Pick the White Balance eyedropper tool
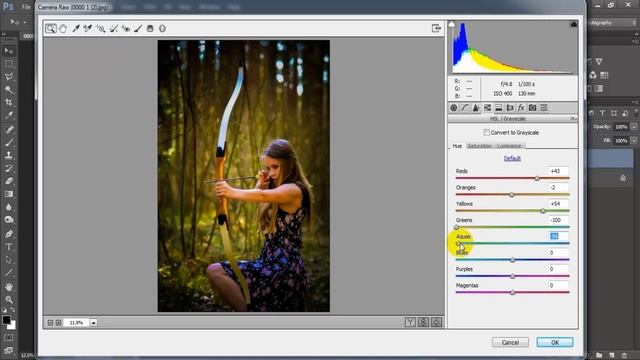Image resolution: width=640 pixels, height=360 pixels. point(76,29)
